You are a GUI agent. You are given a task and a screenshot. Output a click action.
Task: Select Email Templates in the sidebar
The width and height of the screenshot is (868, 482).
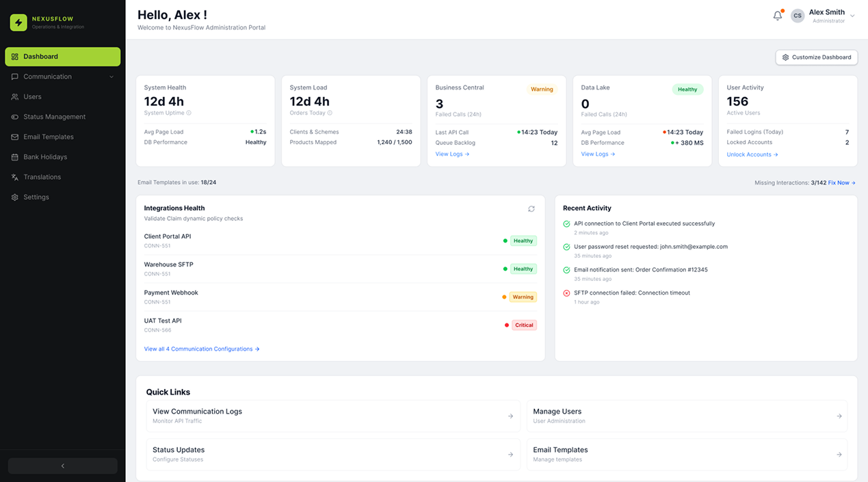tap(63, 137)
